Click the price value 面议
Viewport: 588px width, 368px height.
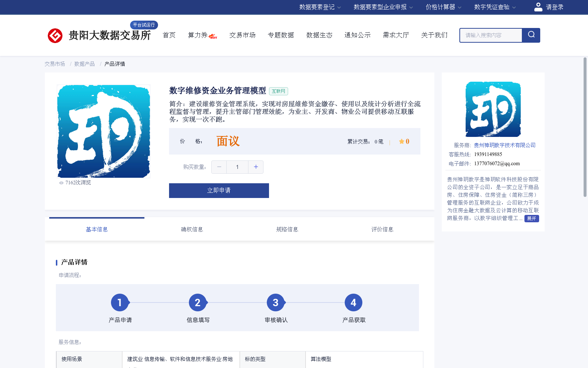tap(228, 141)
